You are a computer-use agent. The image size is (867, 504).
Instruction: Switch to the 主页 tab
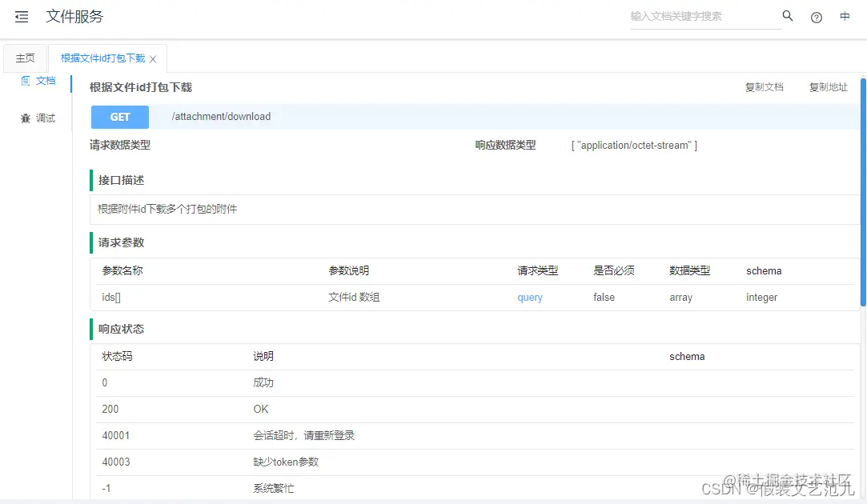pyautogui.click(x=25, y=58)
